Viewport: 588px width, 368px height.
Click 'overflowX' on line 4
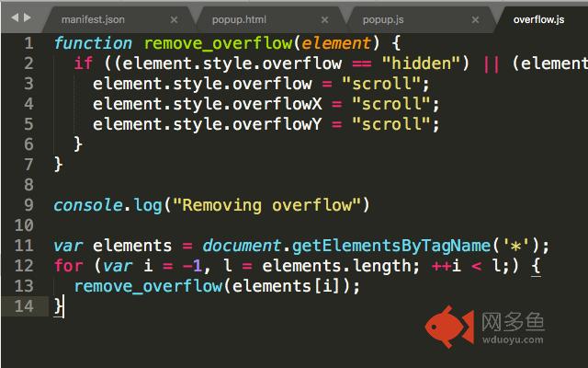tap(277, 104)
